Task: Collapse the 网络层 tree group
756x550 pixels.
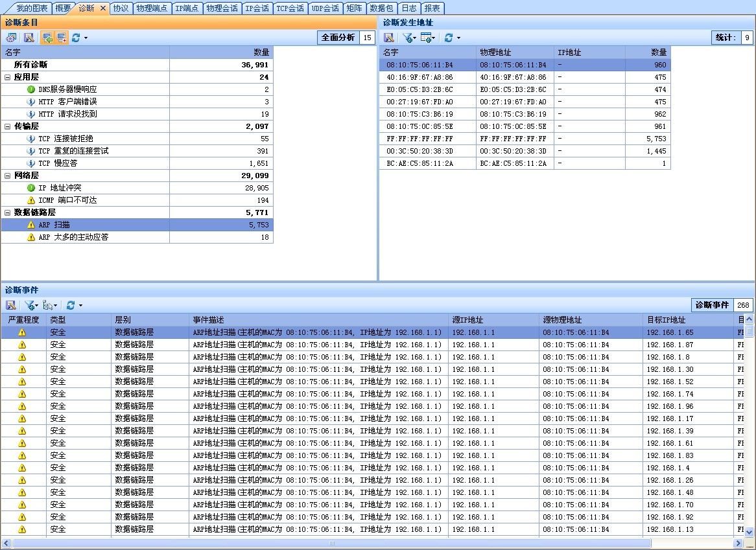Action: (x=8, y=176)
